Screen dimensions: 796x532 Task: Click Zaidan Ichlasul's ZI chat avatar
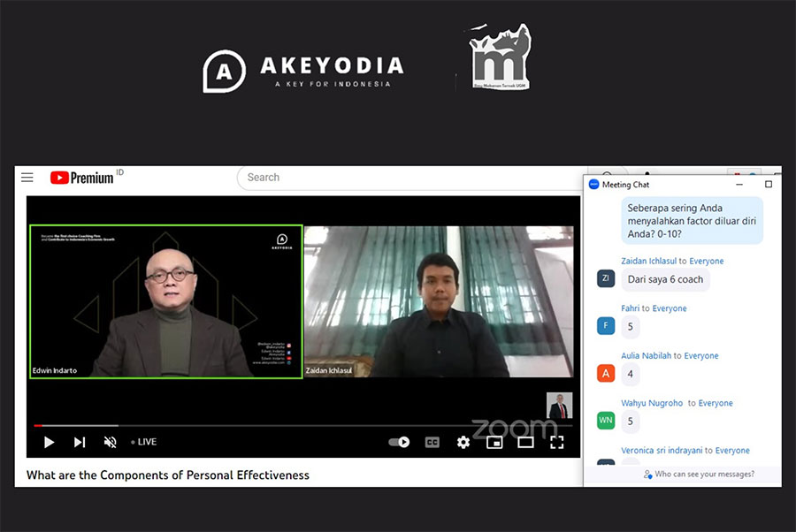[606, 278]
